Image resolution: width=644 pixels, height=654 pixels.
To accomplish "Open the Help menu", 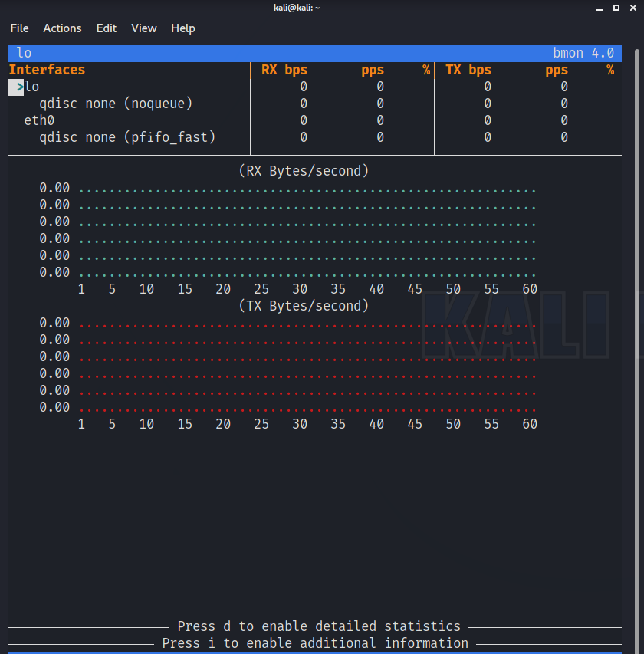I will [183, 28].
